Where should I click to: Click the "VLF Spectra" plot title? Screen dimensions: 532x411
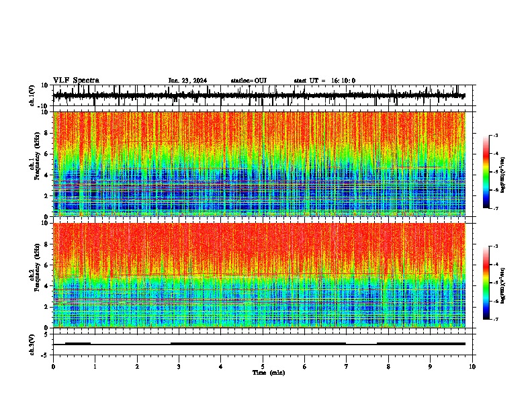point(76,81)
